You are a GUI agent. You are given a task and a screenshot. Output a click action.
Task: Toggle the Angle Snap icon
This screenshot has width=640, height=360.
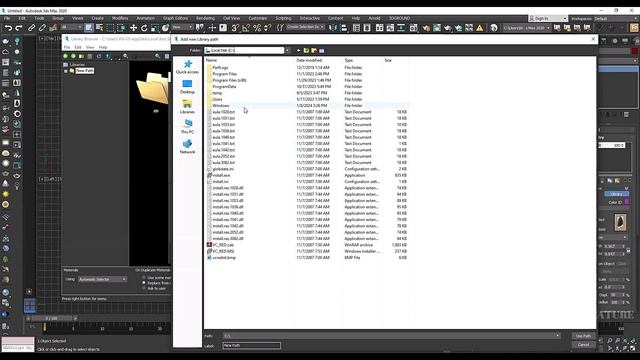point(246,28)
